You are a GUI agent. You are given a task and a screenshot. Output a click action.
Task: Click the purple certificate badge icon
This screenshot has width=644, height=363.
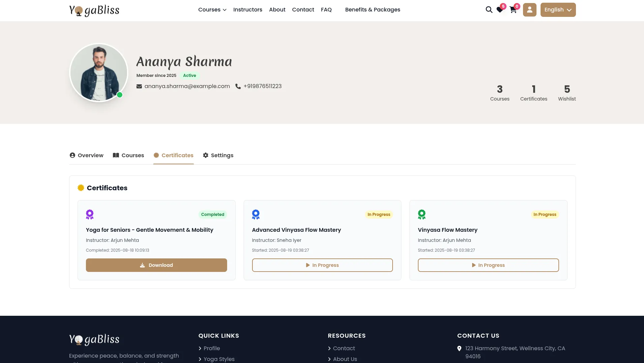pyautogui.click(x=90, y=215)
